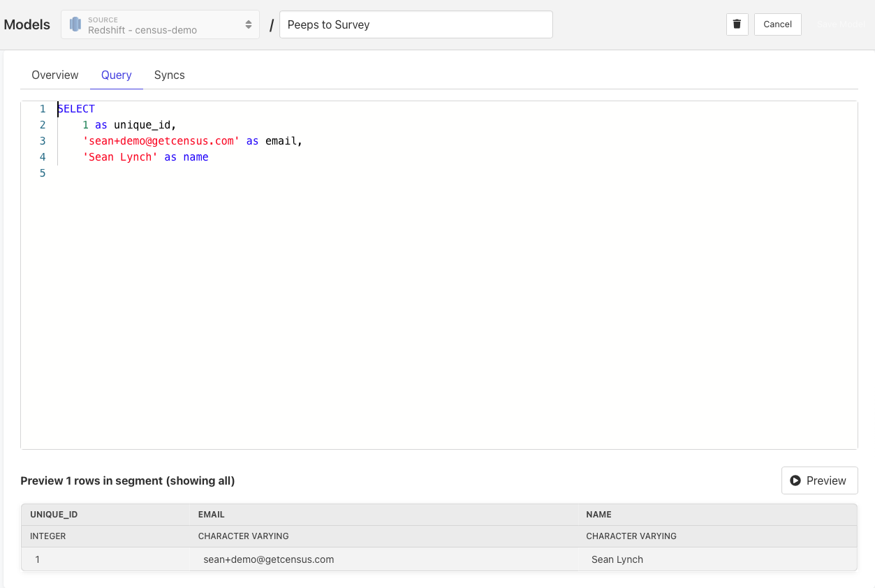875x588 pixels.
Task: Click line number 5 in editor gutter
Action: (43, 173)
